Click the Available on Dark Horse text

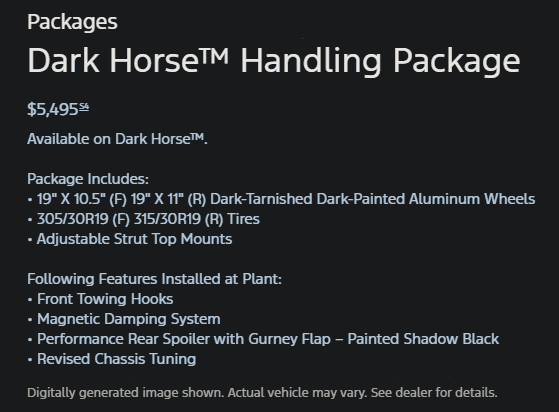[x=117, y=139]
